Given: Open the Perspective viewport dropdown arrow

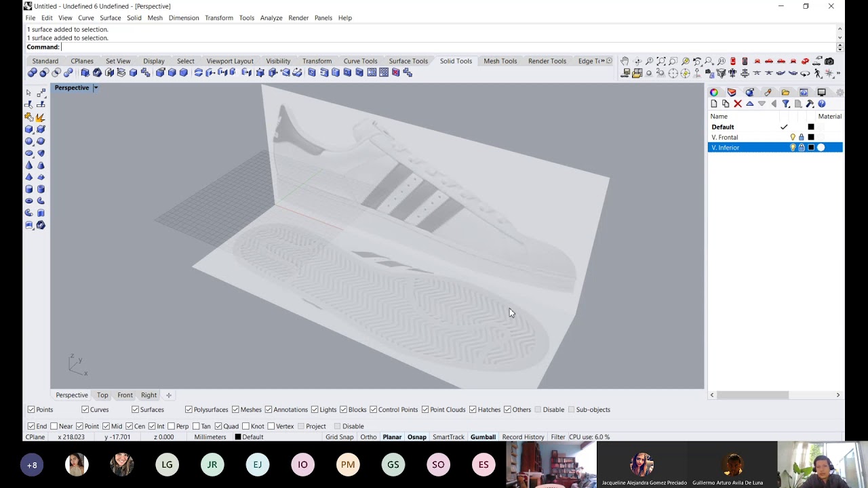Looking at the screenshot, I should (96, 87).
